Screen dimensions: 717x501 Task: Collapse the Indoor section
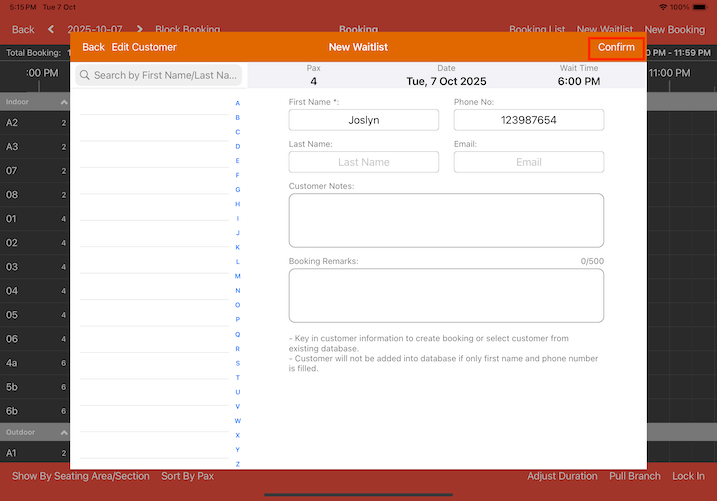[x=64, y=102]
